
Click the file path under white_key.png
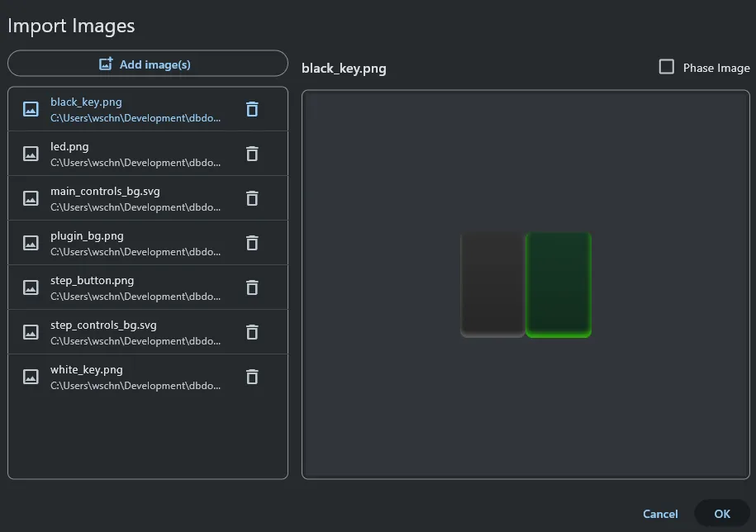tap(136, 386)
